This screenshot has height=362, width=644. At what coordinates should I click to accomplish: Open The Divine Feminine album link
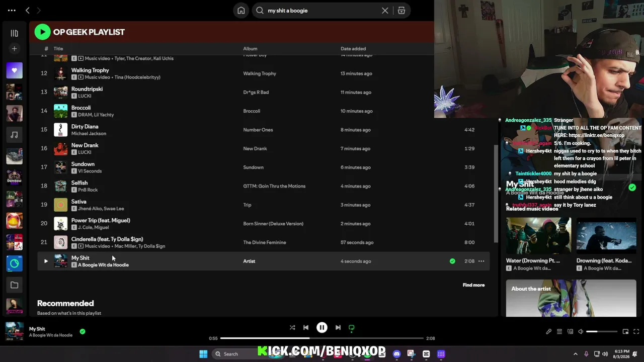(265, 242)
